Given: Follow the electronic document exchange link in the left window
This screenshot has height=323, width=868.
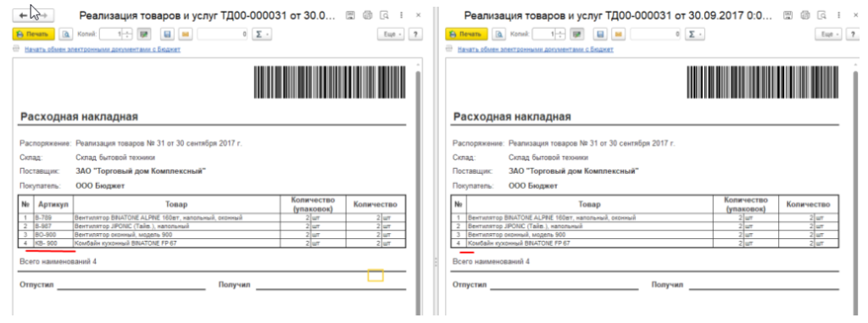Looking at the screenshot, I should click(103, 49).
